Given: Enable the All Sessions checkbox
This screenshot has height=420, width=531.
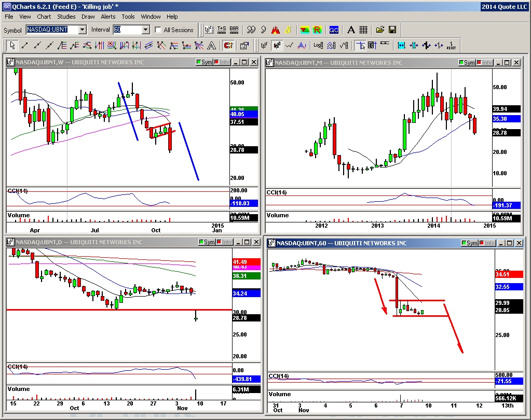Looking at the screenshot, I should (x=158, y=30).
